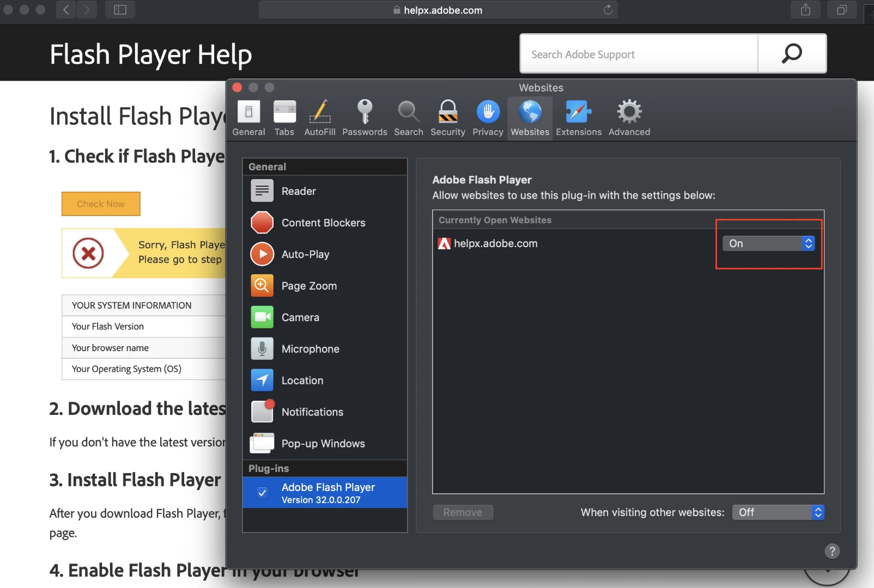Open Privacy preferences pane

488,118
